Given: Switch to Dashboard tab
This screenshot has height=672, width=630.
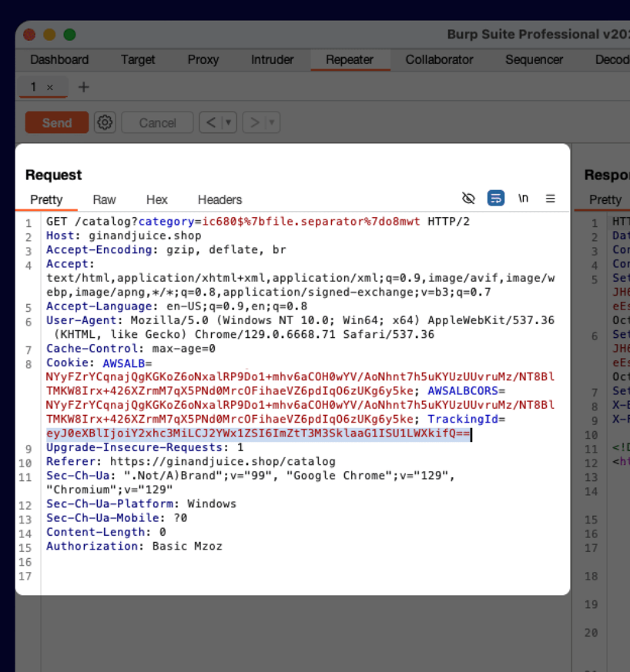Looking at the screenshot, I should pyautogui.click(x=59, y=59).
